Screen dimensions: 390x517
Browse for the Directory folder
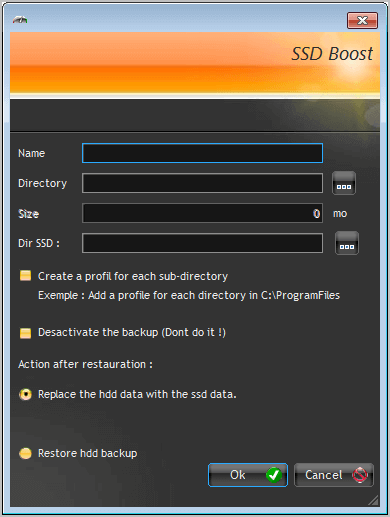click(344, 183)
